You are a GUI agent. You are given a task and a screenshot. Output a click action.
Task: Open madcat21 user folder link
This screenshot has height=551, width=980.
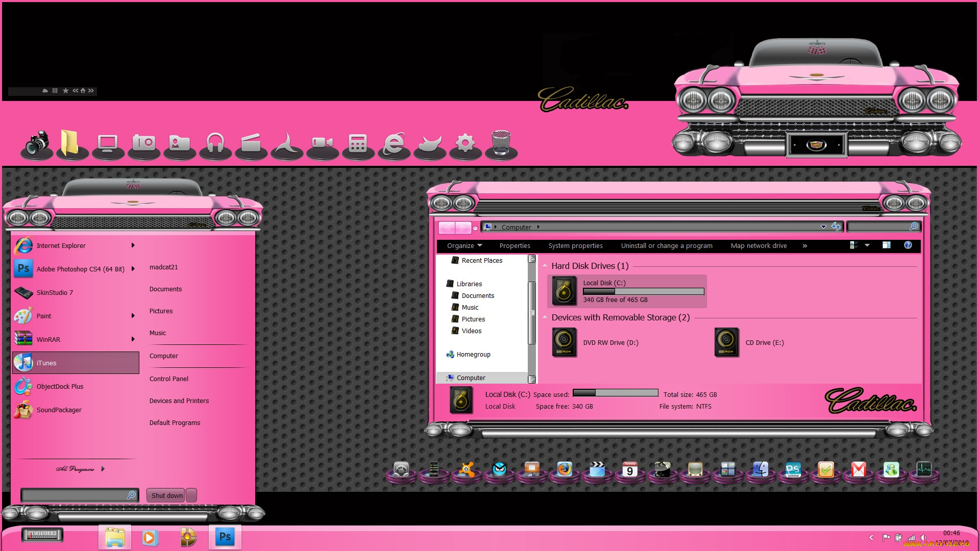164,267
